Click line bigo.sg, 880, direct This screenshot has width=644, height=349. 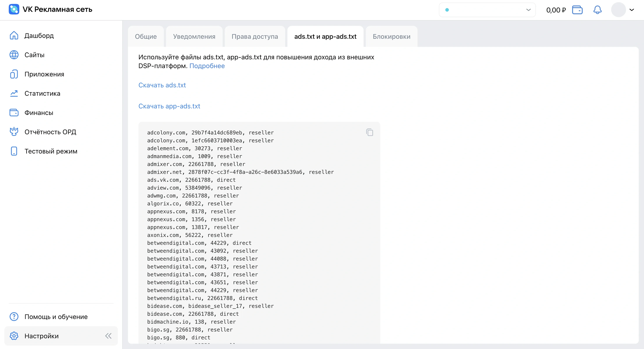(x=179, y=337)
